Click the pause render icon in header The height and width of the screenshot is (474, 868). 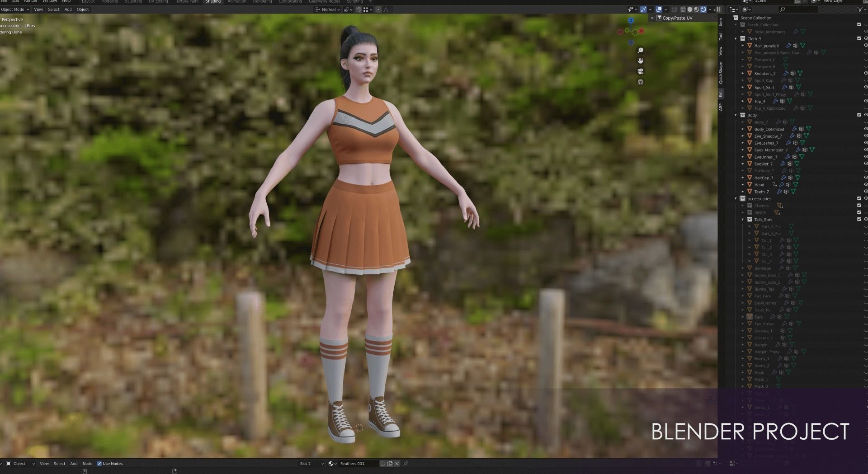[719, 9]
